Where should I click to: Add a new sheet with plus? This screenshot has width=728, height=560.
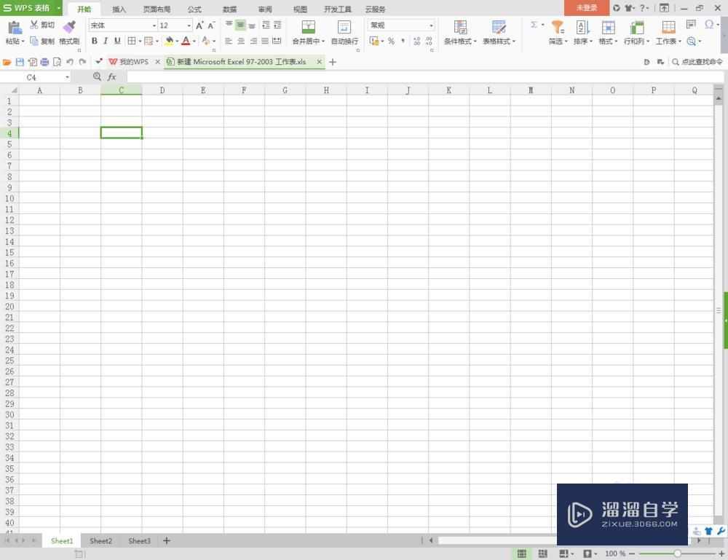coord(166,541)
